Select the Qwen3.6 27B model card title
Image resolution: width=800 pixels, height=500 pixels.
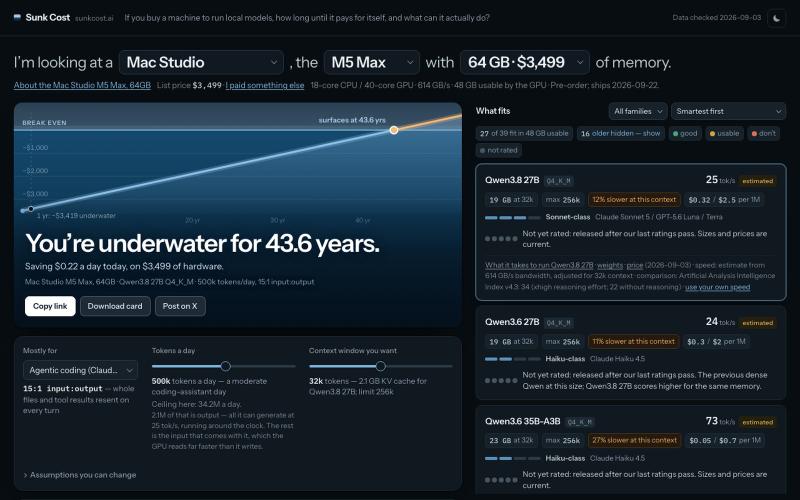click(512, 322)
